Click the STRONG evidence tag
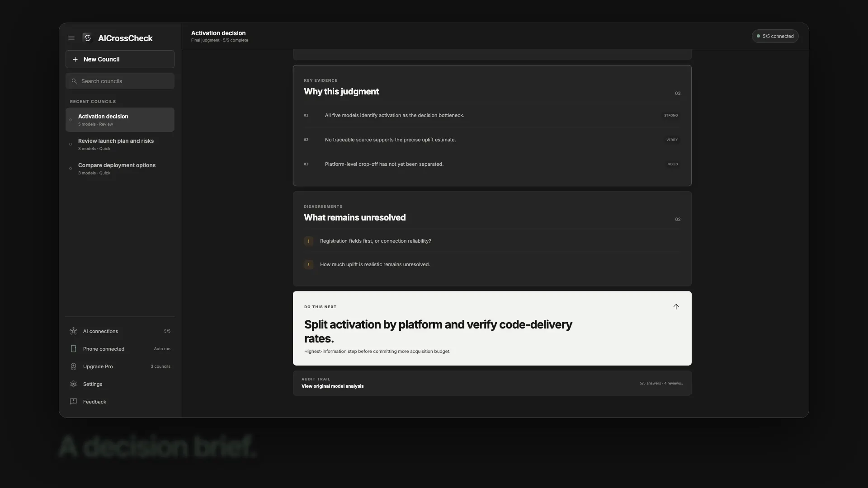The image size is (868, 488). [x=671, y=116]
